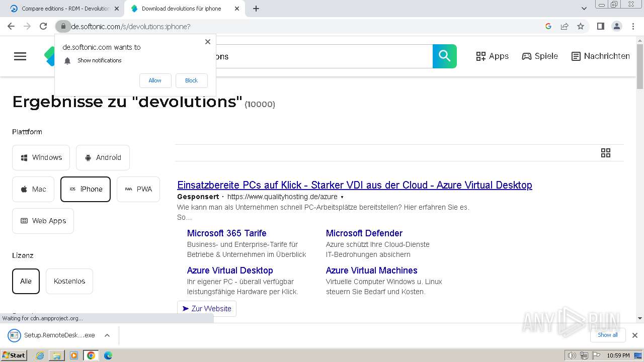Click the green magnifier search button
644x362 pixels.
pyautogui.click(x=445, y=56)
